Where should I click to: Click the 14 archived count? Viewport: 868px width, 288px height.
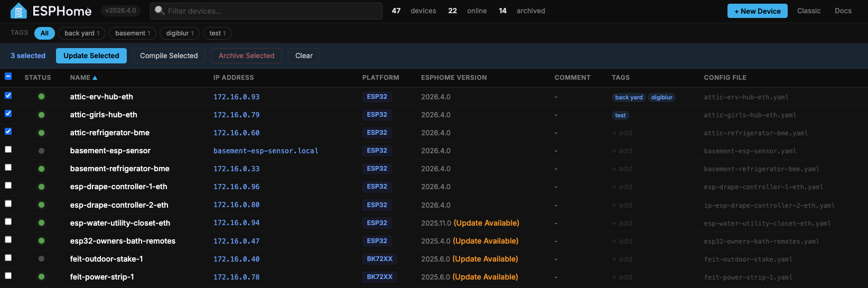click(522, 11)
